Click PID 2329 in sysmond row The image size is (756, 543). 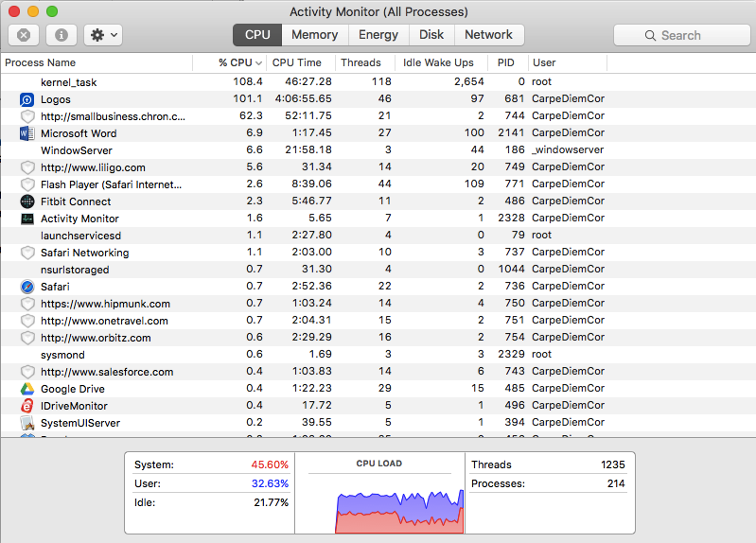pyautogui.click(x=511, y=355)
